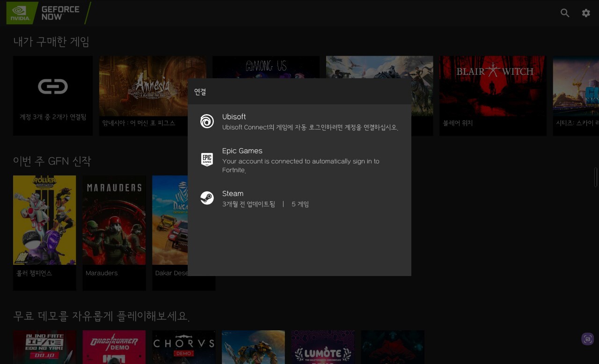Open the Dakar Desert Rally cover
Screen dimensions: 599x364
(x=170, y=220)
